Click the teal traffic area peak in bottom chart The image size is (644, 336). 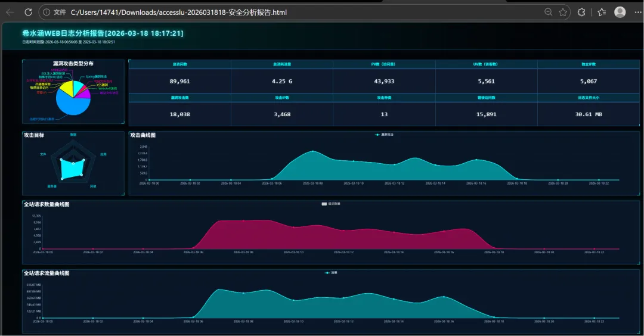219,290
